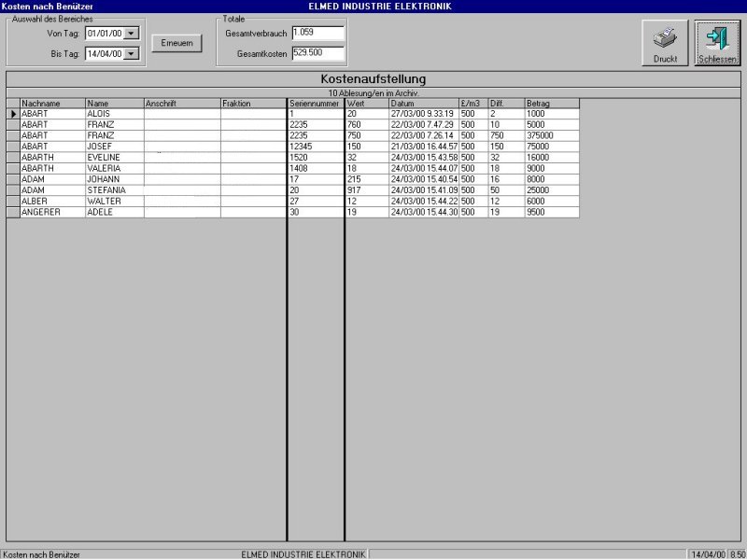Click the Gesamtkosten total field

point(317,52)
